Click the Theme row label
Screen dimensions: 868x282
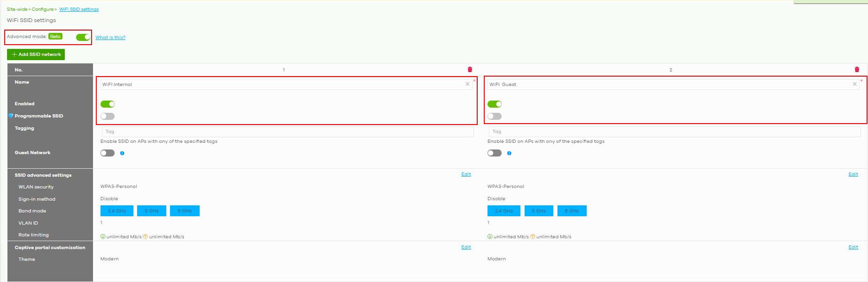(x=27, y=259)
